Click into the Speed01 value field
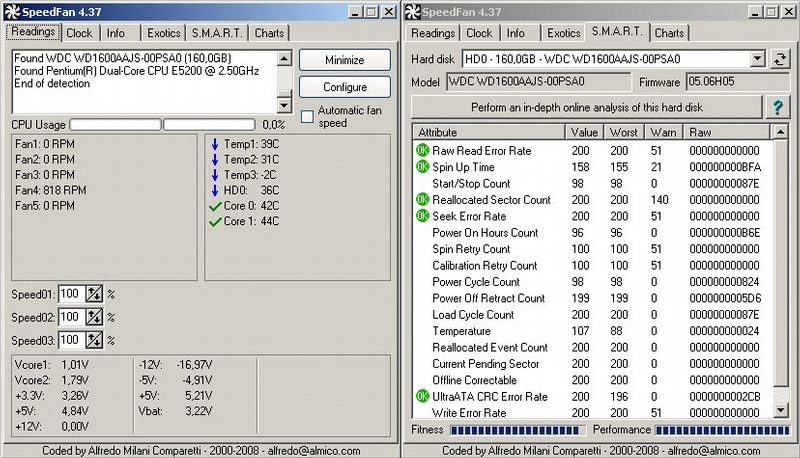The image size is (800, 458). click(x=71, y=294)
